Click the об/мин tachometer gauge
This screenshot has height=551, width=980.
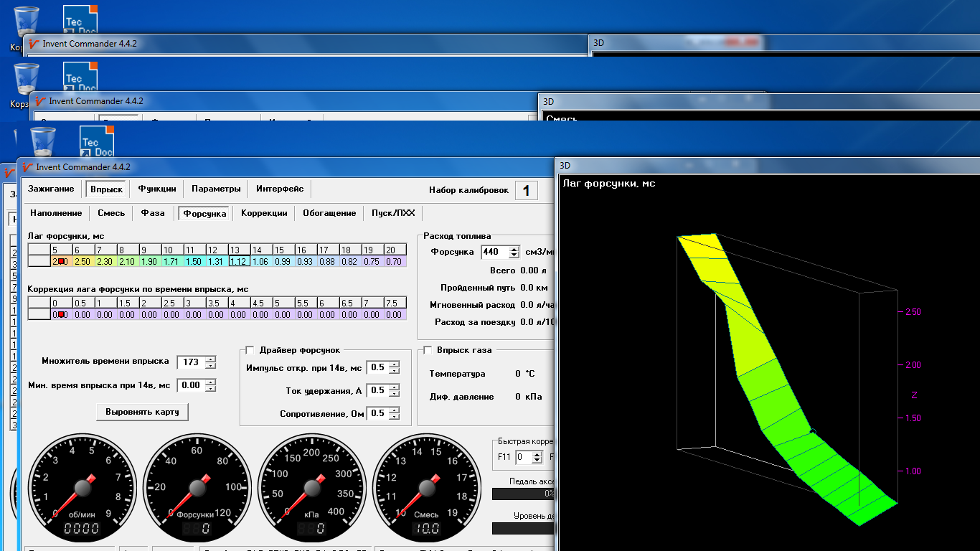(x=83, y=487)
